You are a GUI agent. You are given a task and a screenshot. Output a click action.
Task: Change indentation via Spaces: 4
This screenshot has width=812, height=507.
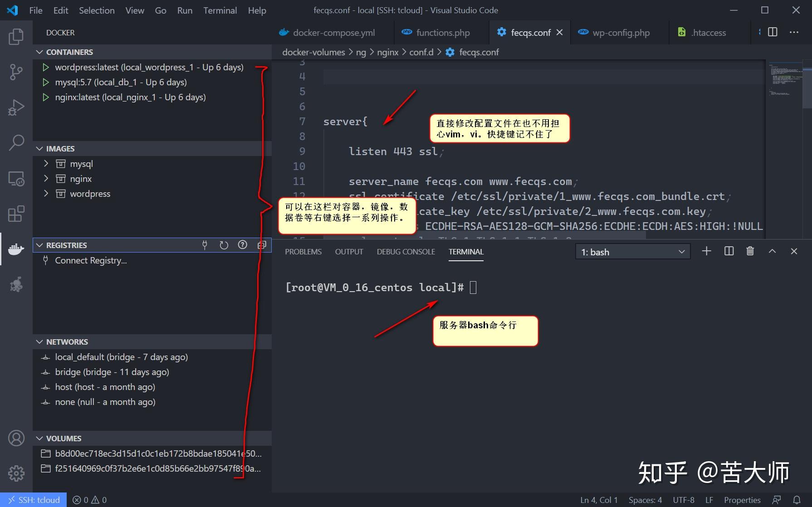click(645, 500)
